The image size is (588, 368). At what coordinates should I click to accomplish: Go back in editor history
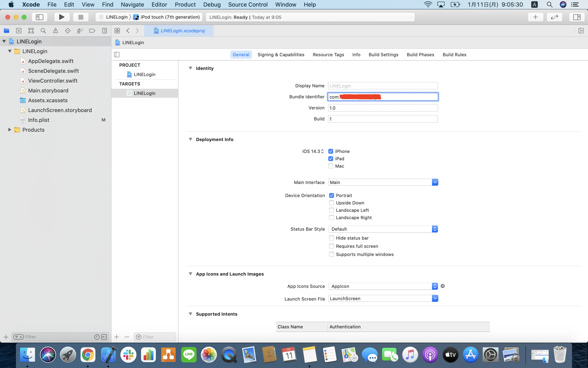click(128, 31)
